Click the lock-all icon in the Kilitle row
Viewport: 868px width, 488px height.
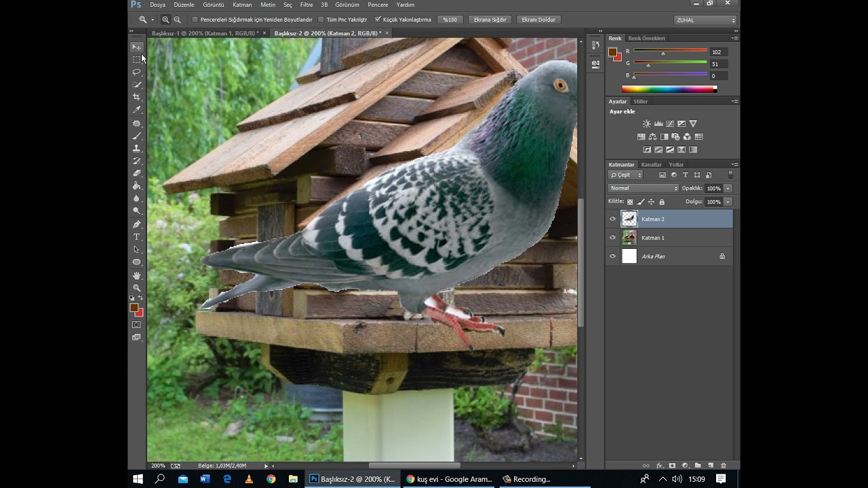(662, 202)
